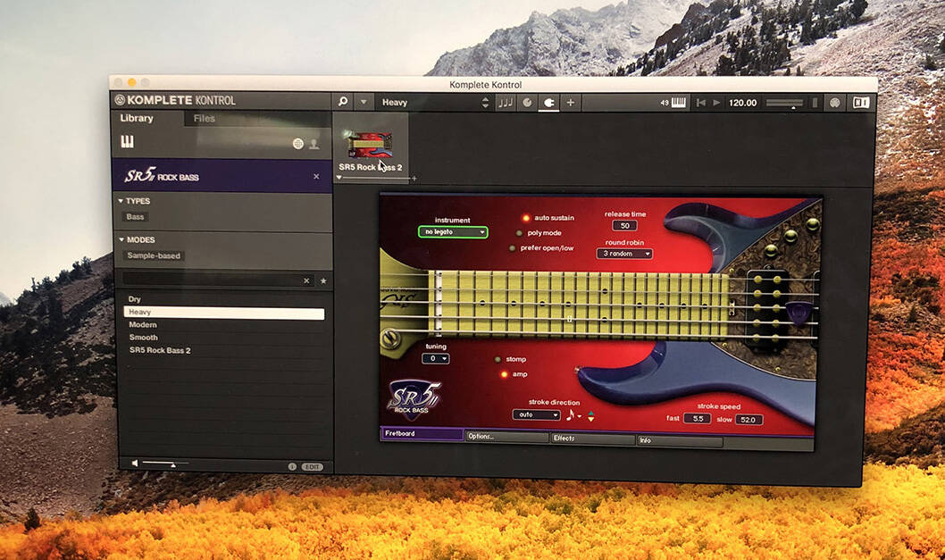The image size is (945, 560).
Task: Switch to user content person icon
Action: point(314,144)
